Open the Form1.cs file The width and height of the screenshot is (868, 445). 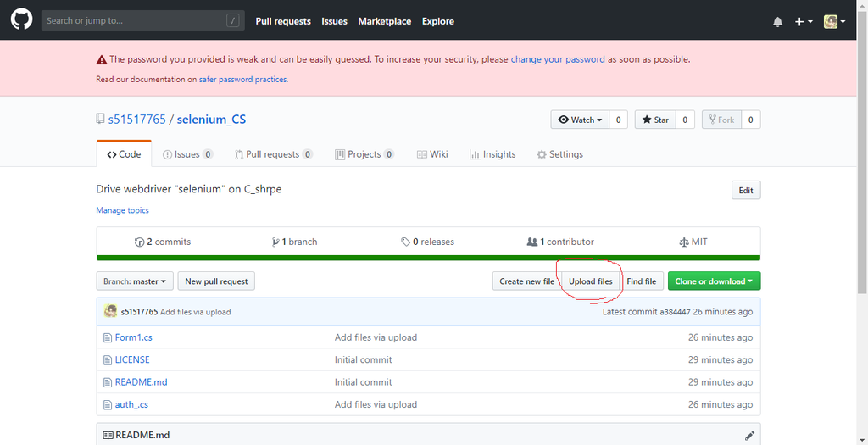click(133, 337)
